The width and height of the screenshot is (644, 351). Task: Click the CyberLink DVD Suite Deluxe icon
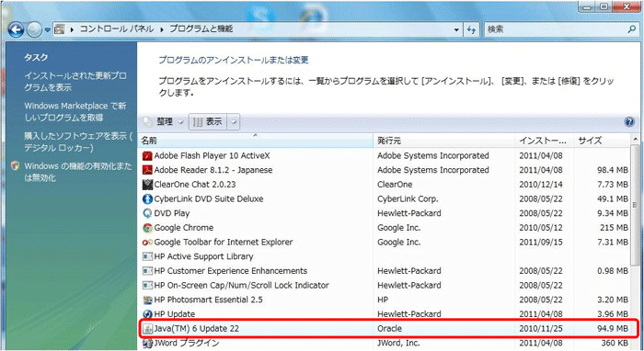147,198
